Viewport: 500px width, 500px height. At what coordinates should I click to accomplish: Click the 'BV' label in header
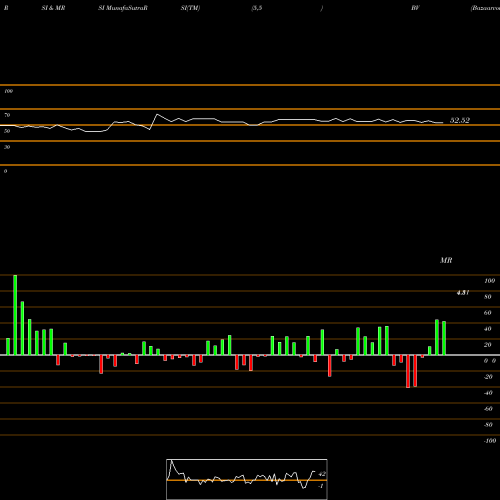415,8
